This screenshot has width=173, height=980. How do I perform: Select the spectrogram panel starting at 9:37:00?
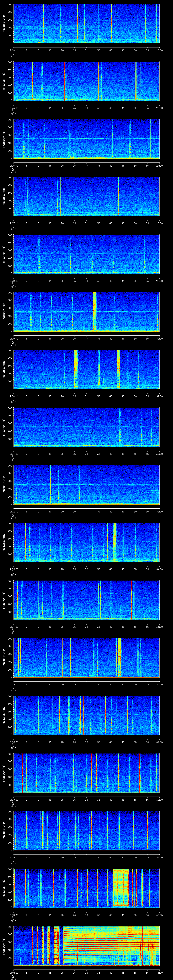tap(87, 773)
